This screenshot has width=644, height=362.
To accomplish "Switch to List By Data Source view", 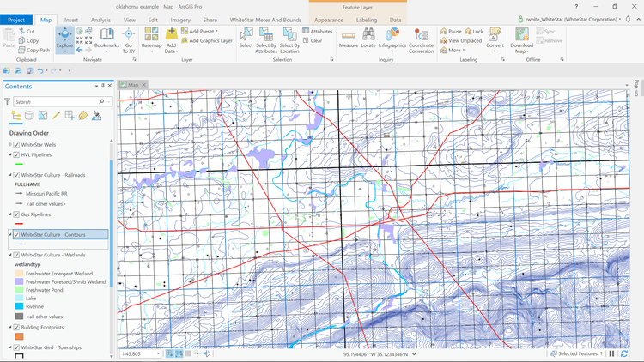I will click(x=29, y=116).
